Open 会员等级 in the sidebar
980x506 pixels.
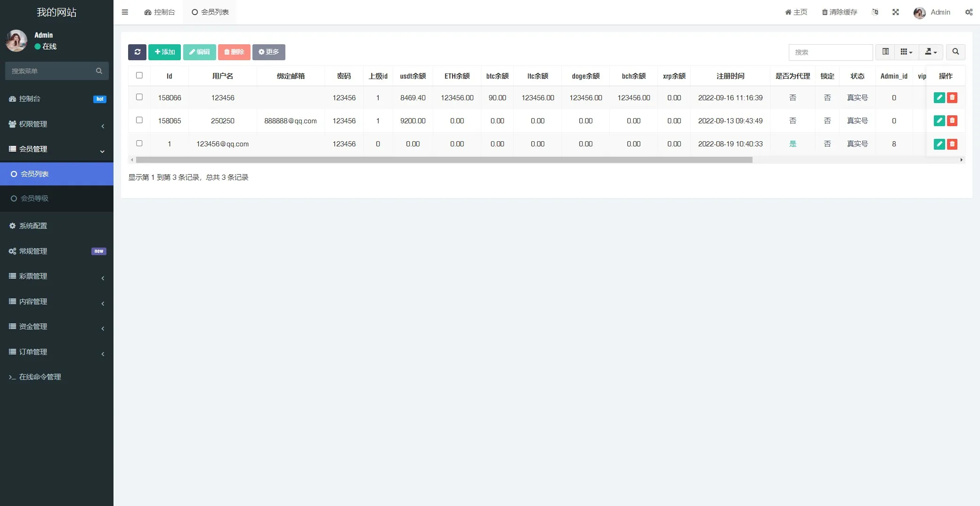tap(34, 199)
